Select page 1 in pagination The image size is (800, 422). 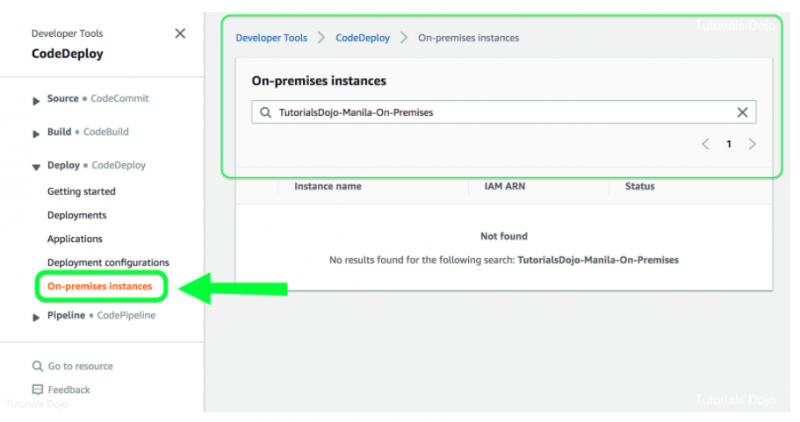pos(729,144)
